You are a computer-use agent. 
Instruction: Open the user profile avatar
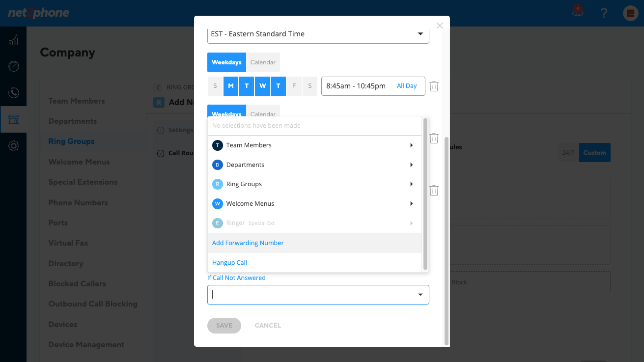tap(630, 13)
